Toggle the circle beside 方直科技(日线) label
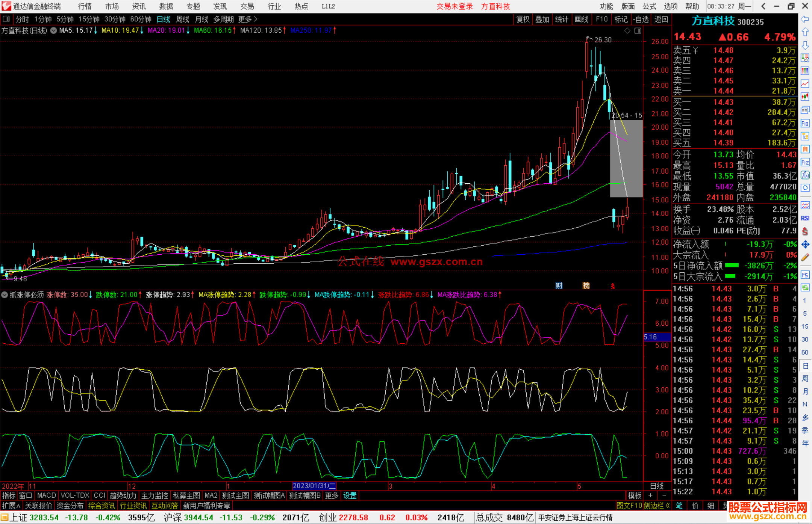The height and width of the screenshot is (524, 812). pyautogui.click(x=54, y=30)
